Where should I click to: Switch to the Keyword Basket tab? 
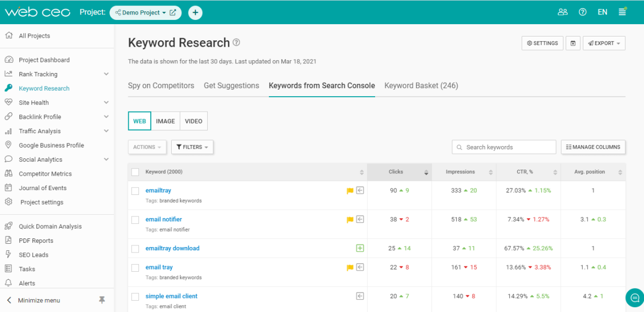pyautogui.click(x=421, y=85)
